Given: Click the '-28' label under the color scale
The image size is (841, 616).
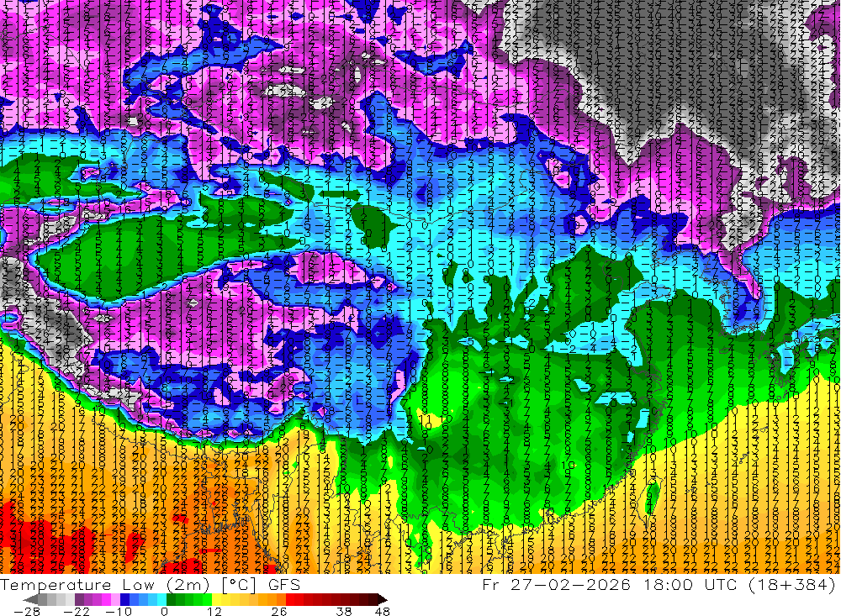Looking at the screenshot, I should tap(27, 612).
